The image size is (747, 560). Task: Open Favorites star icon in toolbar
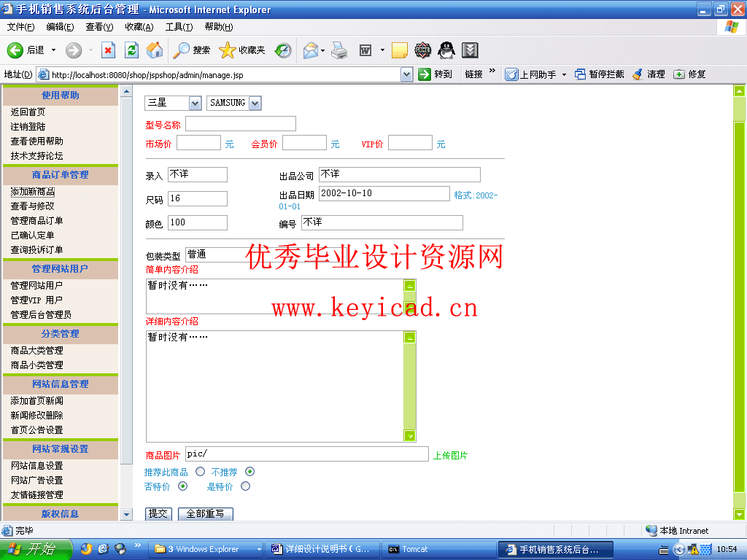point(228,50)
